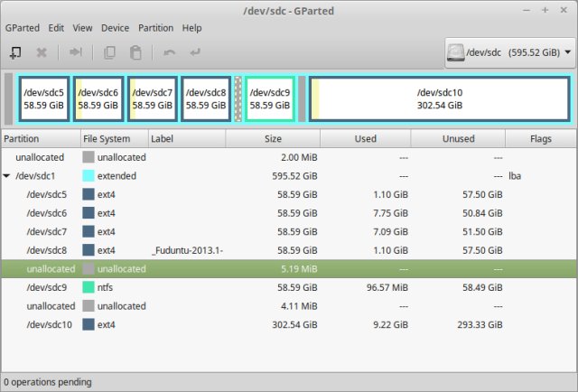Click the 0 operations pending status text
Viewport: 578px width, 392px height.
click(x=48, y=382)
